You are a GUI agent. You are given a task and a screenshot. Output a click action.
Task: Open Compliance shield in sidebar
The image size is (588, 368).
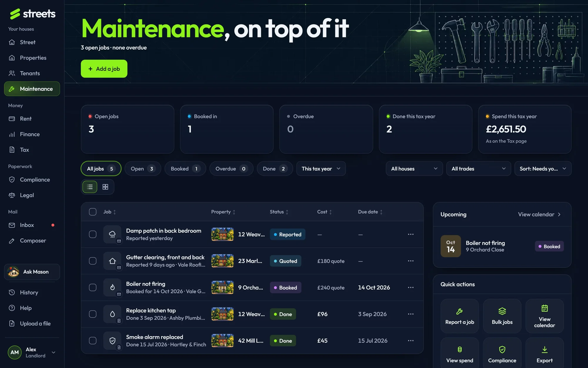(32, 180)
